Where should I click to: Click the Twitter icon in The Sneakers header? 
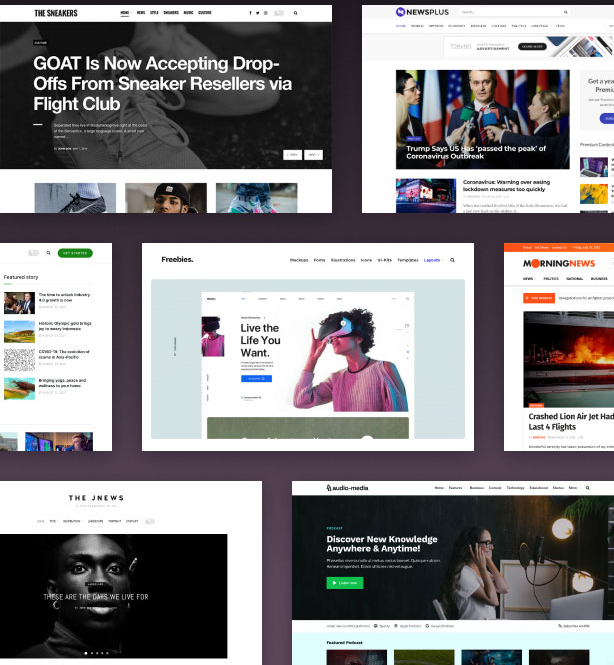click(x=257, y=13)
